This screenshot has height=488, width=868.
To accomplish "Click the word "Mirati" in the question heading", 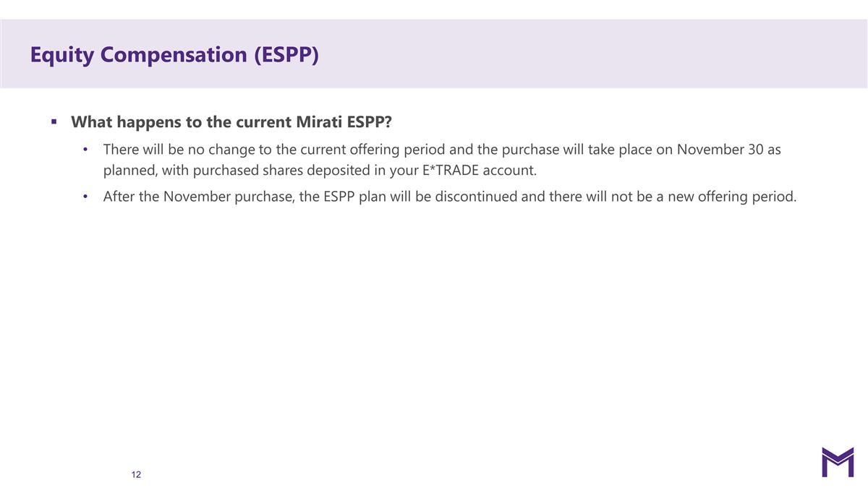I will pos(321,121).
